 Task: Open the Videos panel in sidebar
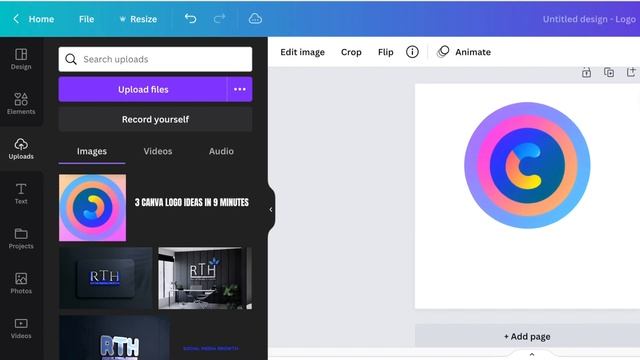click(21, 328)
